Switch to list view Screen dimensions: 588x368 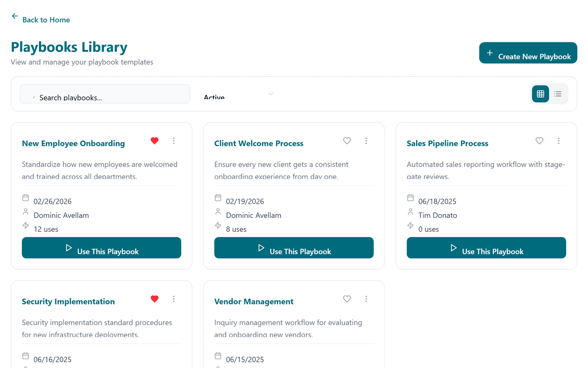558,94
